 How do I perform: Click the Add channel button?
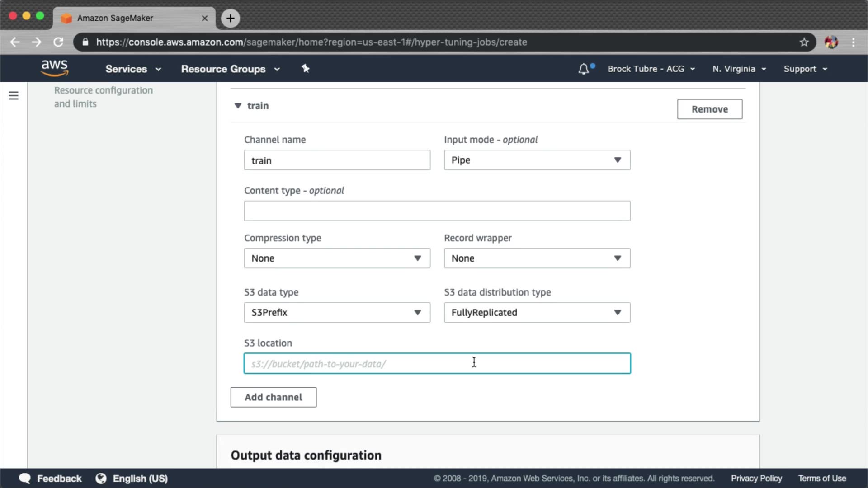pos(273,397)
